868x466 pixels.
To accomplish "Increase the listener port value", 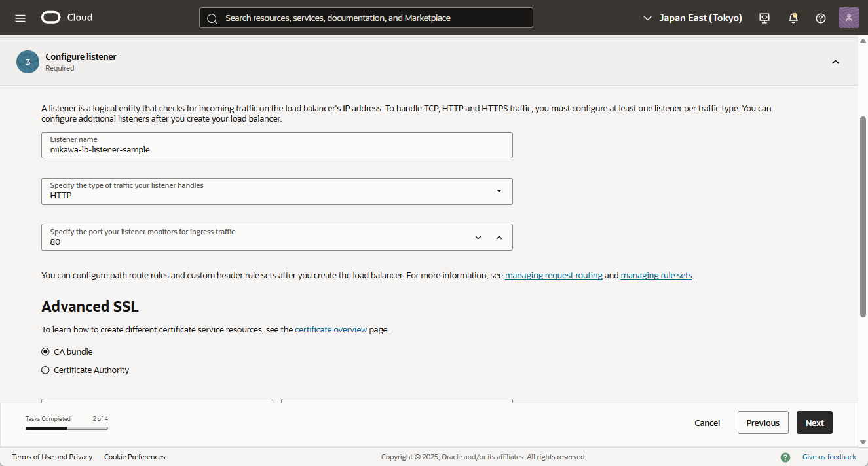I will pos(499,238).
